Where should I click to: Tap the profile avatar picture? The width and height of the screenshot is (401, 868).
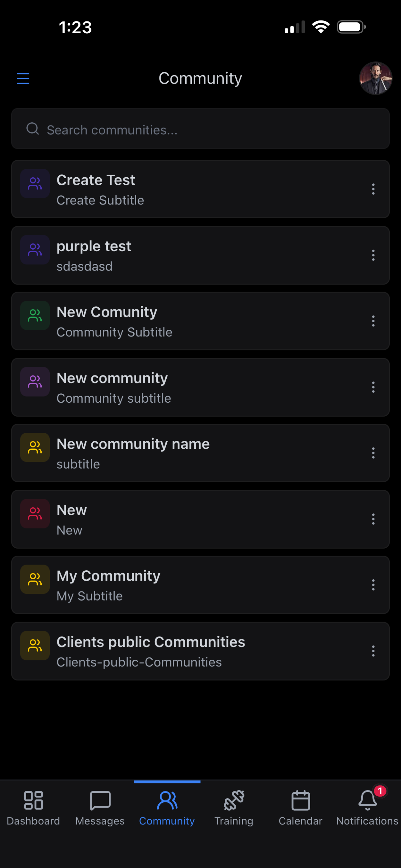pyautogui.click(x=375, y=78)
